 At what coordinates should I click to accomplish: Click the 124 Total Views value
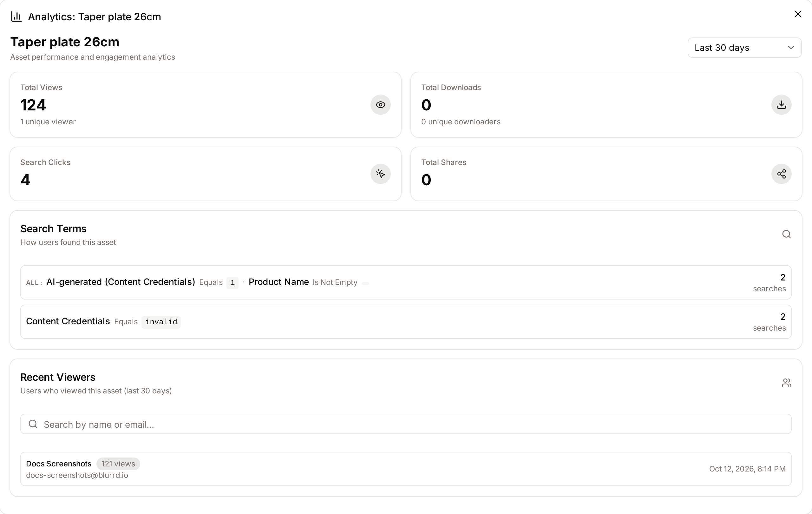coord(33,105)
